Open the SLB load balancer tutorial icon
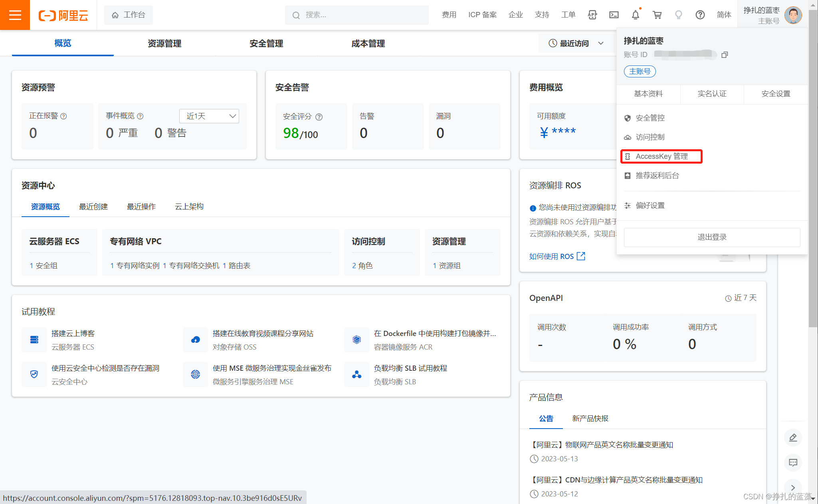 357,374
